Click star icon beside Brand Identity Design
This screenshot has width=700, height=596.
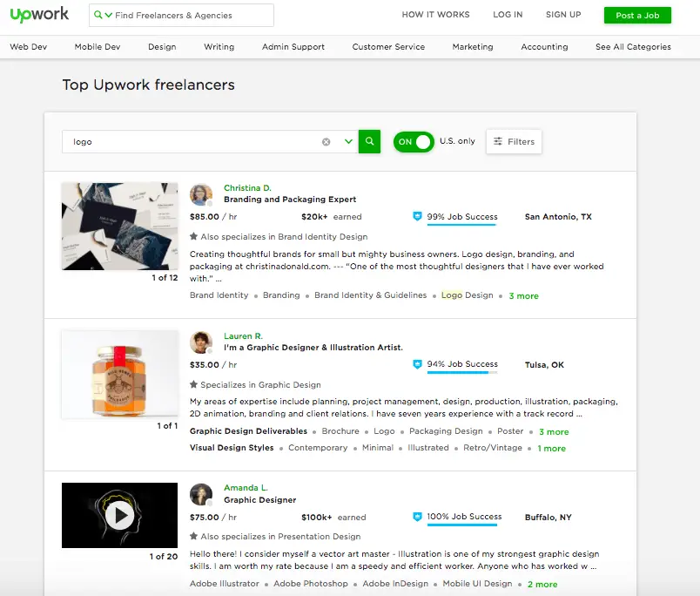(x=193, y=236)
